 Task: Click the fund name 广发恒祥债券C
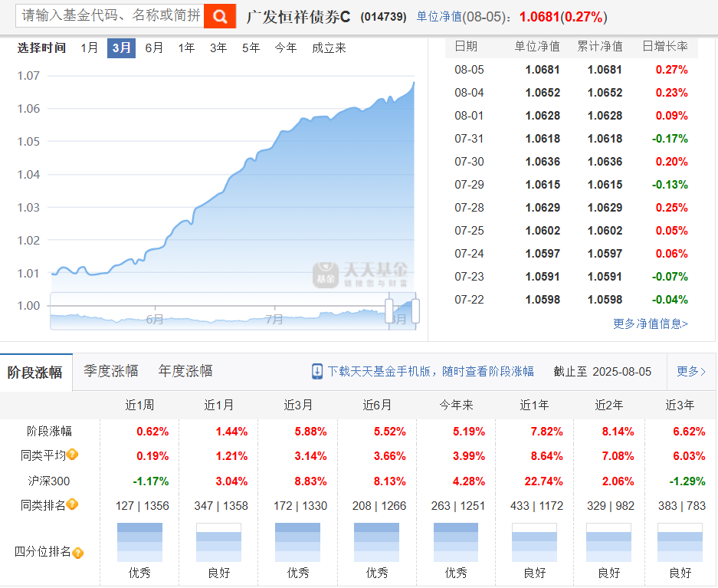point(298,17)
